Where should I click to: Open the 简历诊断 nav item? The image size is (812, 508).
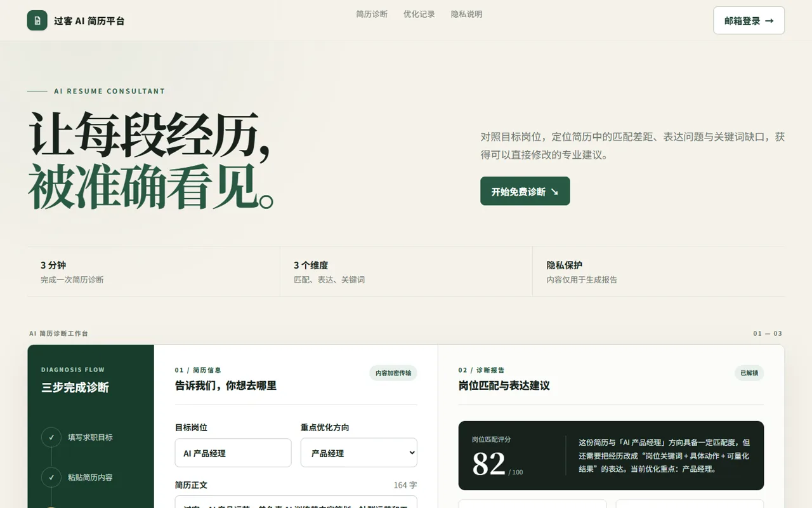coord(372,14)
